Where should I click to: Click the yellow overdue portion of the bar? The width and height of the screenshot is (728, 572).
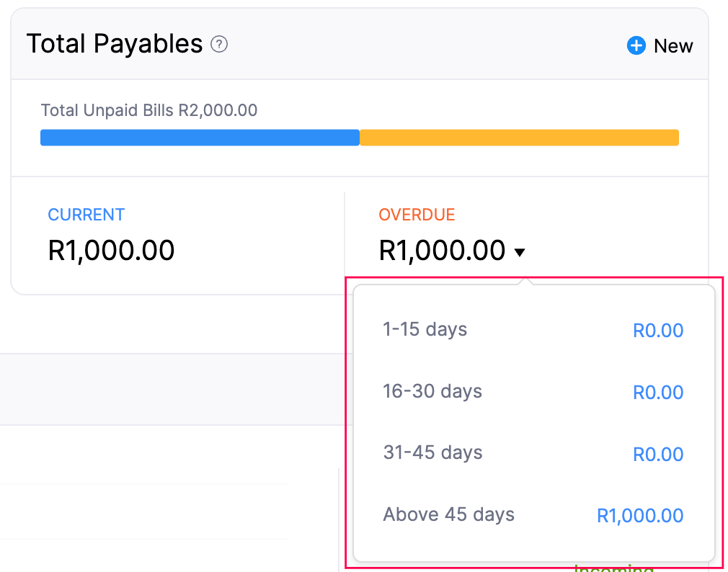(x=519, y=137)
